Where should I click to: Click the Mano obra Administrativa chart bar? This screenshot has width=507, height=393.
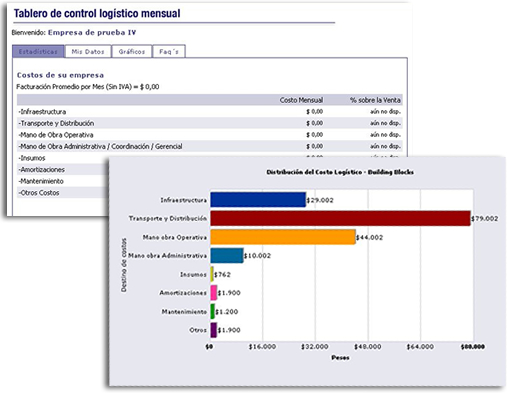(x=227, y=256)
